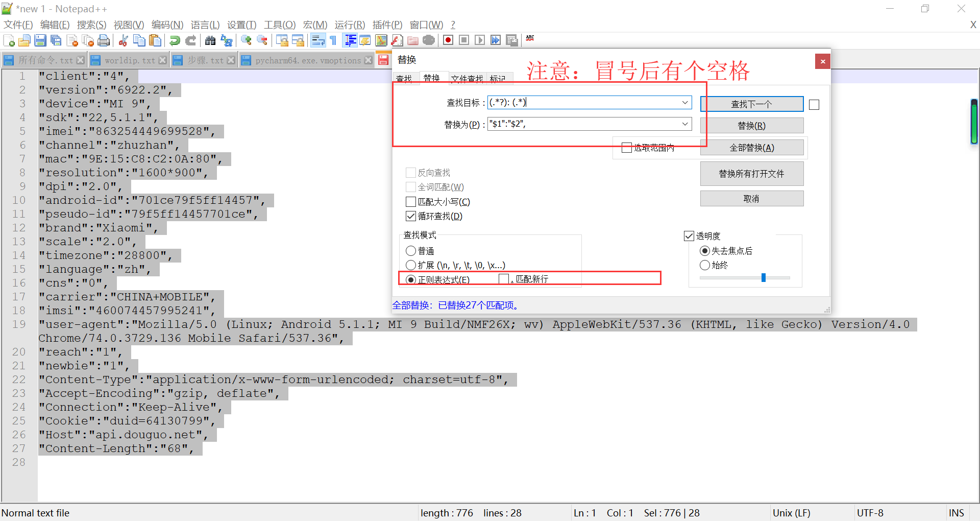The height and width of the screenshot is (521, 980).
Task: Open the Function List panel icon
Action: click(397, 40)
